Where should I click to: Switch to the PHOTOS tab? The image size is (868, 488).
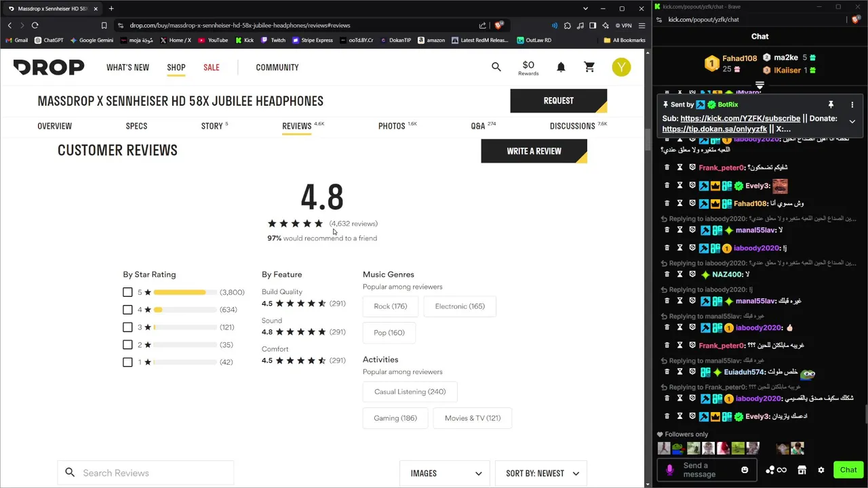click(x=397, y=126)
